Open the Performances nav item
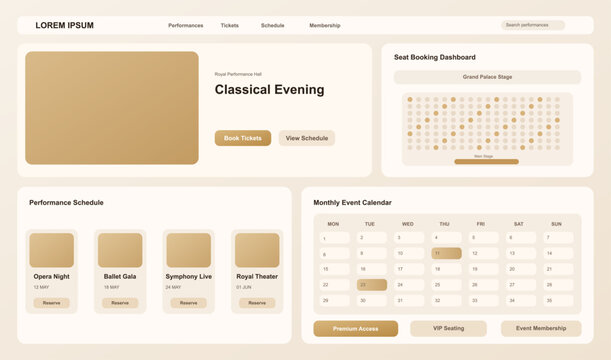 pyautogui.click(x=185, y=25)
